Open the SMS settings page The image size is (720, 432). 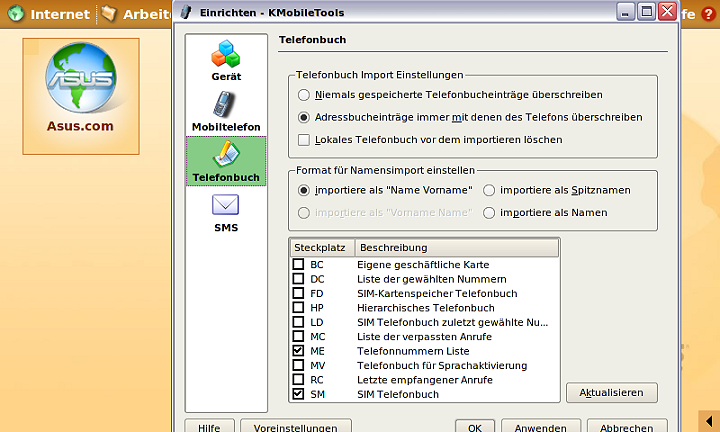[x=226, y=213]
